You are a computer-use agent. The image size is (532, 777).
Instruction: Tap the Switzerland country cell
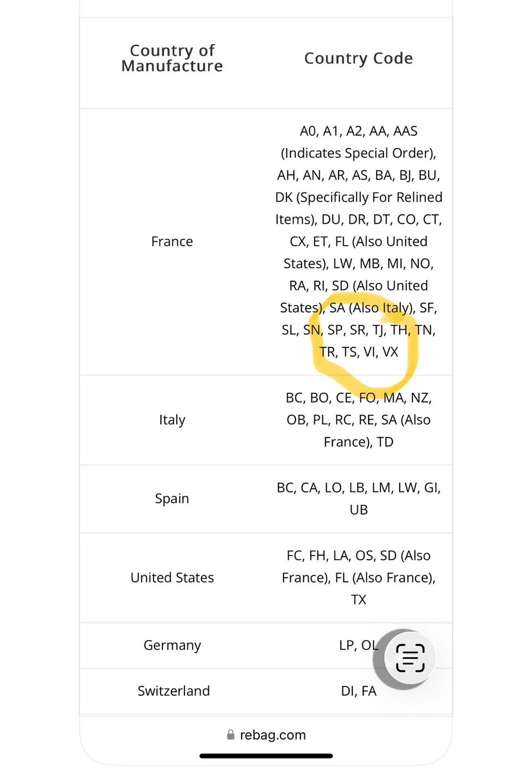(173, 690)
